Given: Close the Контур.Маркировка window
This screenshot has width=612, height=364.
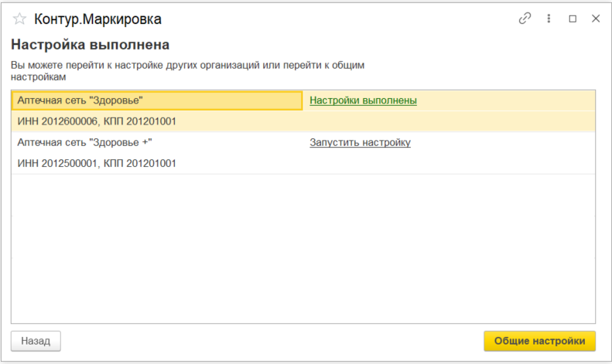Looking at the screenshot, I should [x=596, y=19].
